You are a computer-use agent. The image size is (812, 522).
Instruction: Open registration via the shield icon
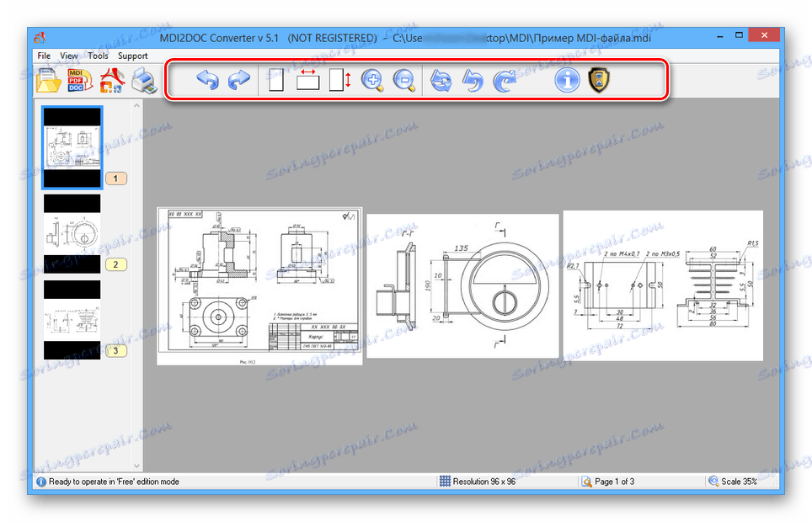coord(598,80)
